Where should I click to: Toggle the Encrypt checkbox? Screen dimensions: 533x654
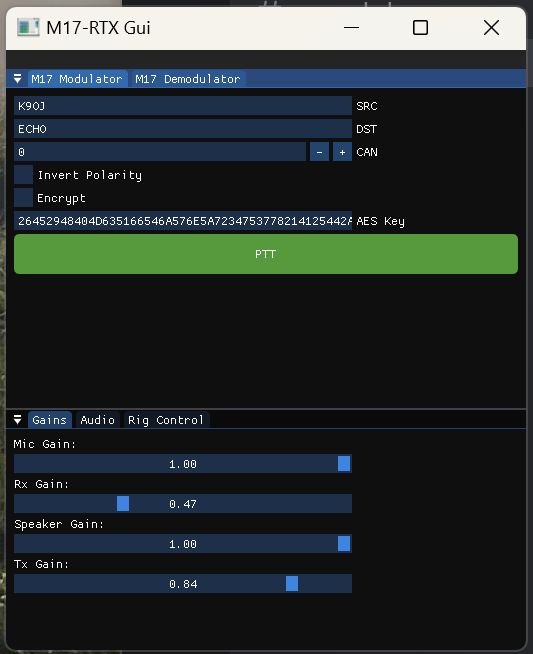click(x=23, y=198)
